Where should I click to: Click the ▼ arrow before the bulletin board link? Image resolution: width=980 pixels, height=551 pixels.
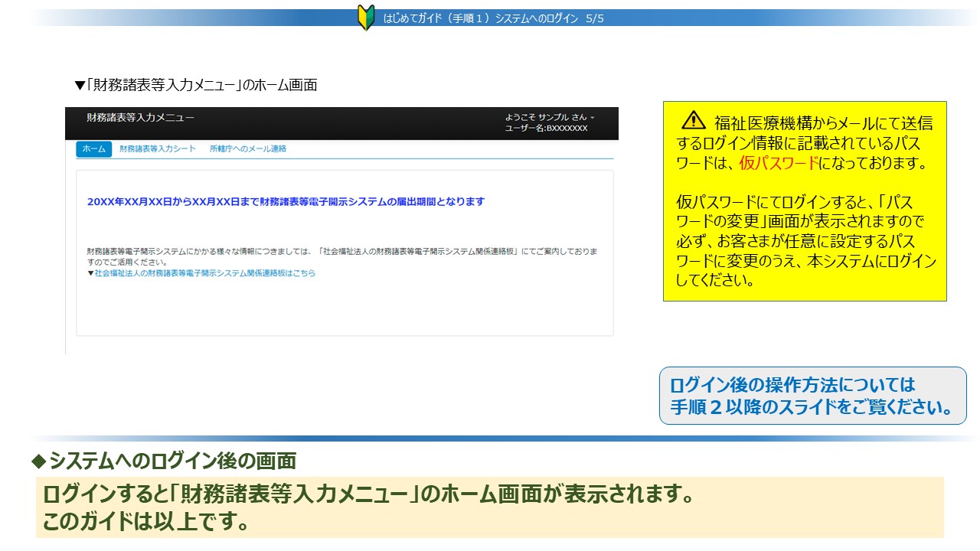coord(90,273)
